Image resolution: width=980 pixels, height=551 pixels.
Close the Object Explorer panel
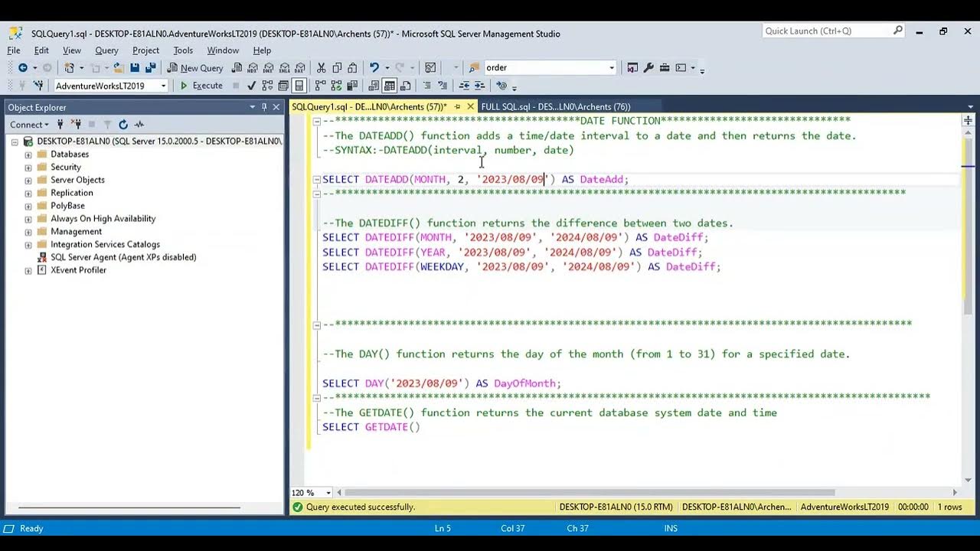tap(276, 107)
